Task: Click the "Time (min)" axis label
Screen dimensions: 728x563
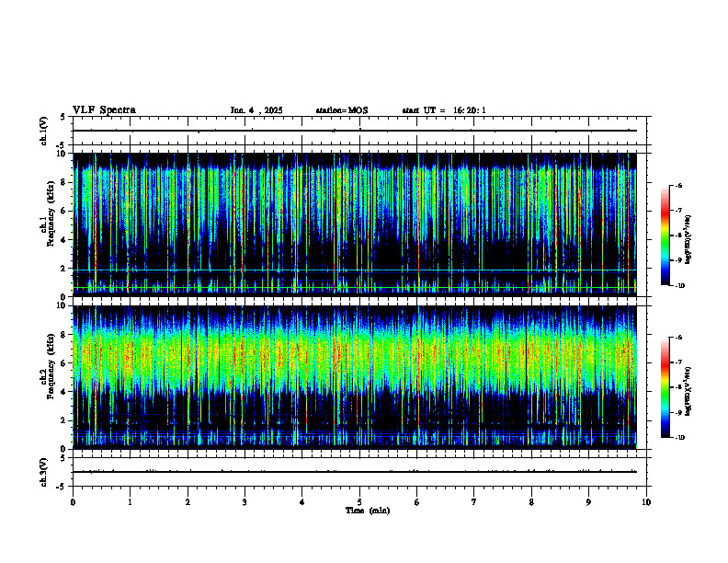Action: tap(368, 511)
